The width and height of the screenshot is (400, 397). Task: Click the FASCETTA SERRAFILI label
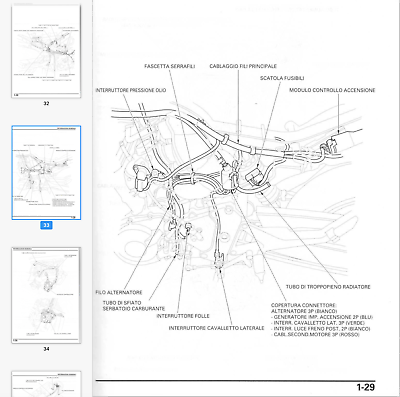point(170,66)
